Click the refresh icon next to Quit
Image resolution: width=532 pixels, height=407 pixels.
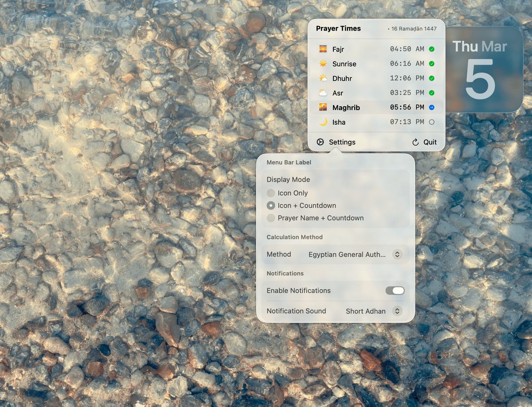[x=416, y=142]
